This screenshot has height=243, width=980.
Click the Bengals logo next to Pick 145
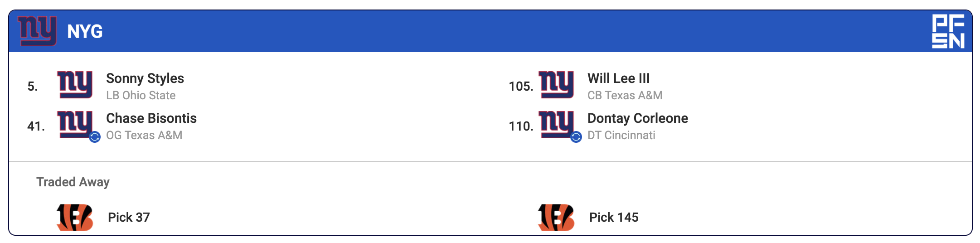(556, 218)
